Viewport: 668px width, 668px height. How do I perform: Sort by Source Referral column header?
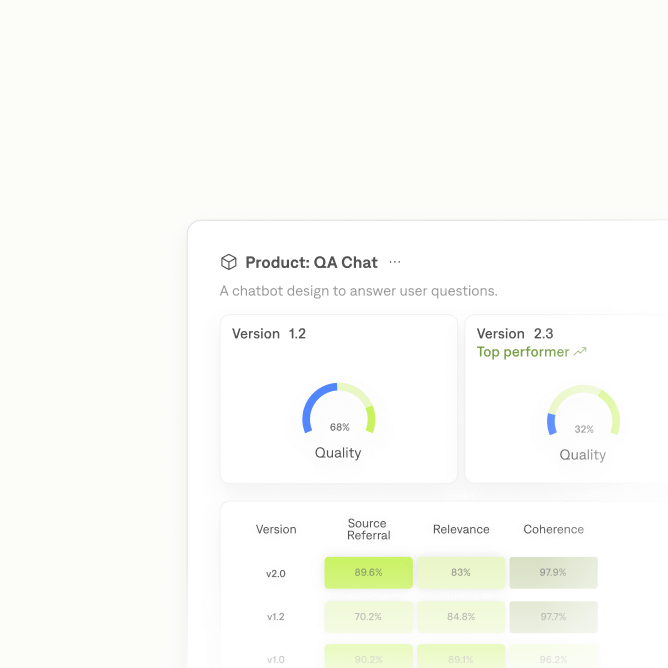coord(369,529)
